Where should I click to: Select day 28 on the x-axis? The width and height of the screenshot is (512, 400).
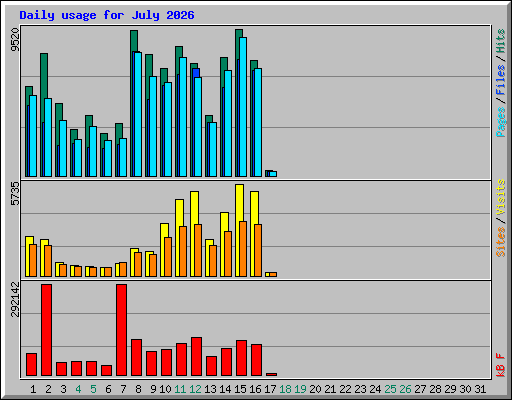pyautogui.click(x=435, y=389)
